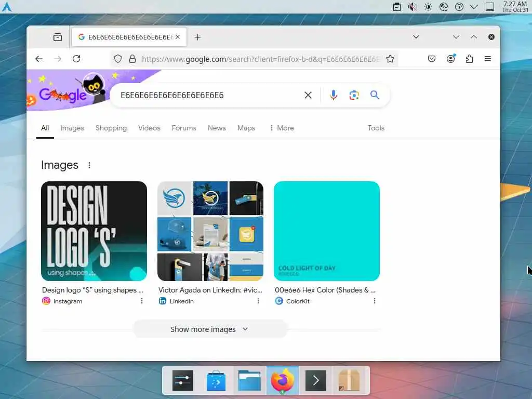Image resolution: width=532 pixels, height=399 pixels.
Task: Open the Images section three-dot options
Action: (89, 165)
